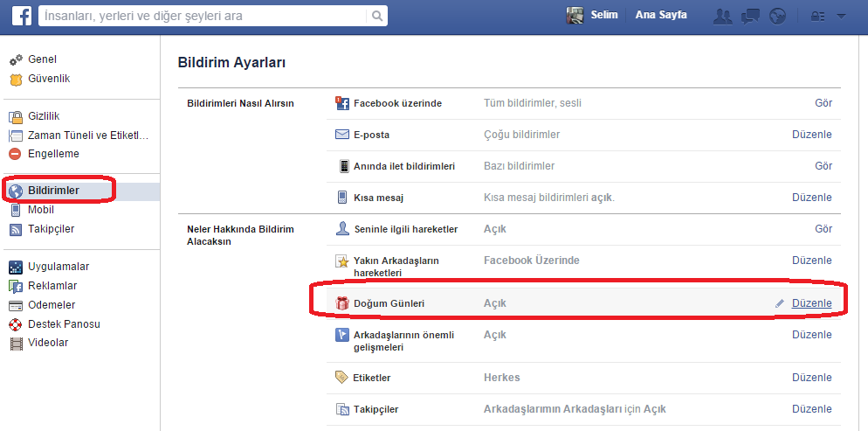Open Genel settings in sidebar
Viewport: 868px width, 431px height.
point(42,59)
